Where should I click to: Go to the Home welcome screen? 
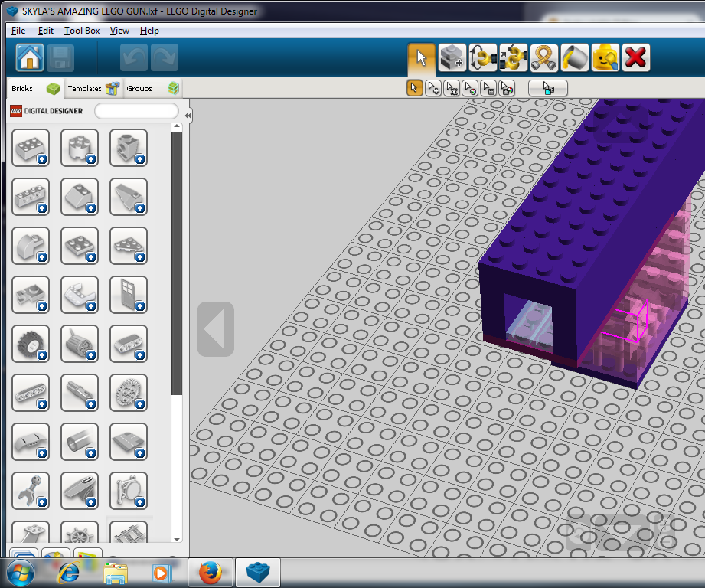(x=30, y=57)
